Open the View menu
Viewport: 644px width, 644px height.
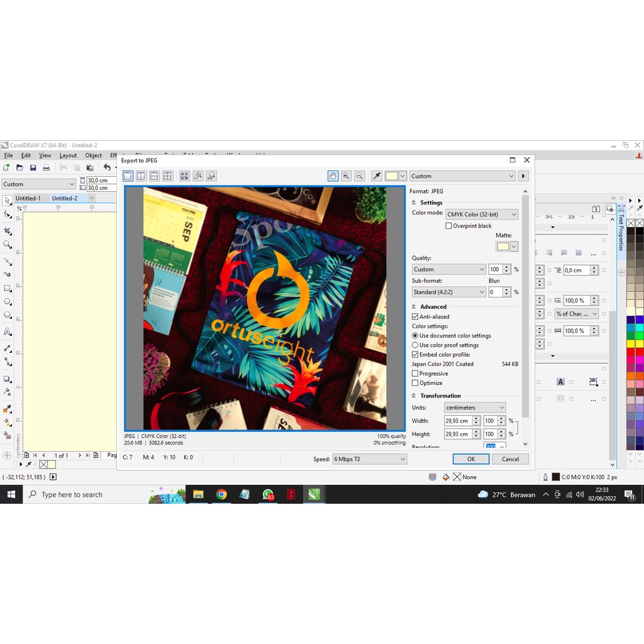tap(45, 155)
